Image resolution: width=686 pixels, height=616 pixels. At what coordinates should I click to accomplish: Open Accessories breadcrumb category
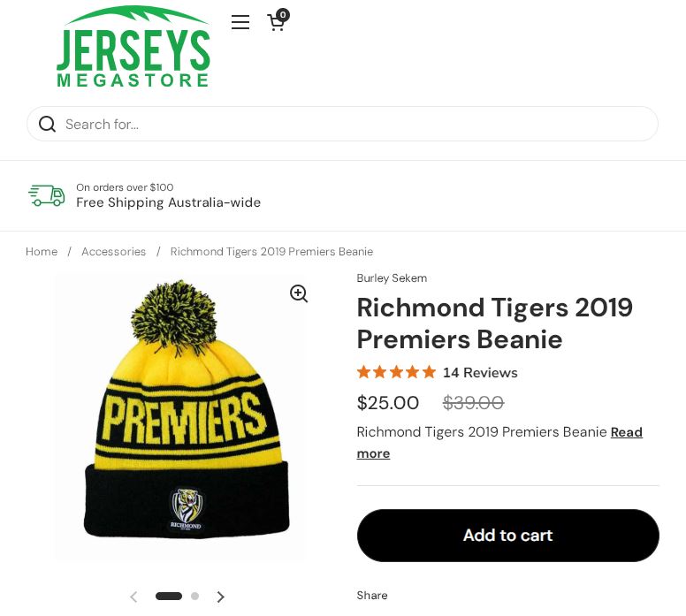coord(113,252)
